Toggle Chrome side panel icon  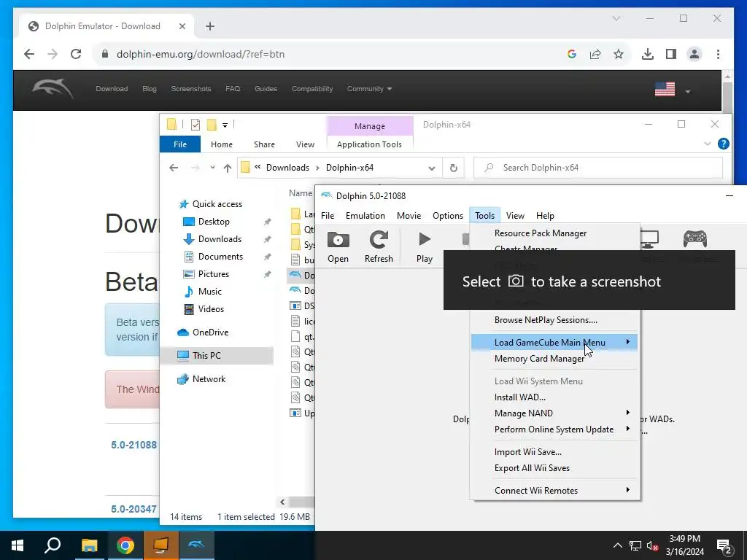click(x=671, y=54)
